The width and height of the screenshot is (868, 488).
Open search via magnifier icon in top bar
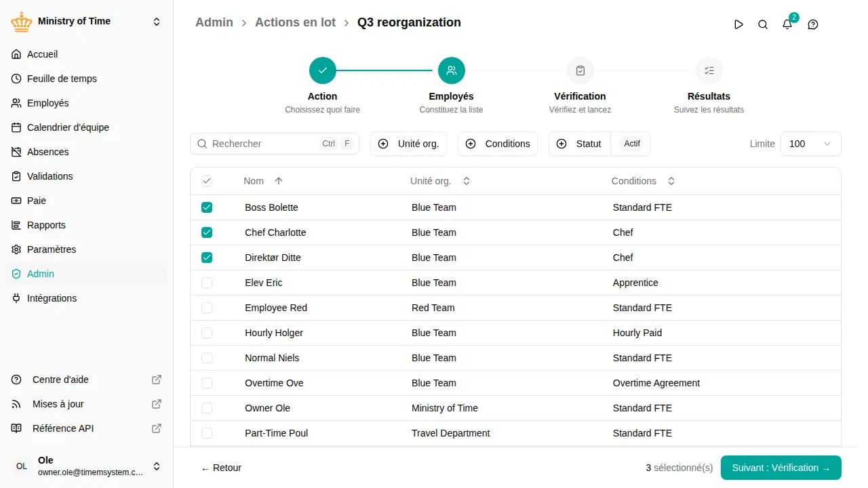tap(763, 24)
